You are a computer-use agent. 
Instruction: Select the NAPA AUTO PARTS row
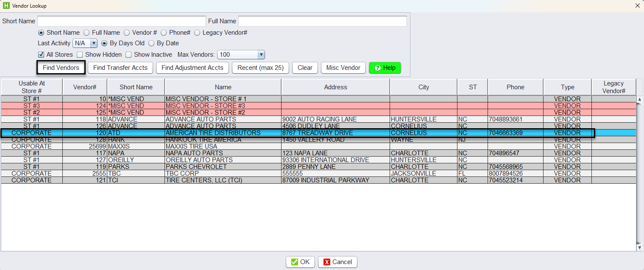point(318,153)
